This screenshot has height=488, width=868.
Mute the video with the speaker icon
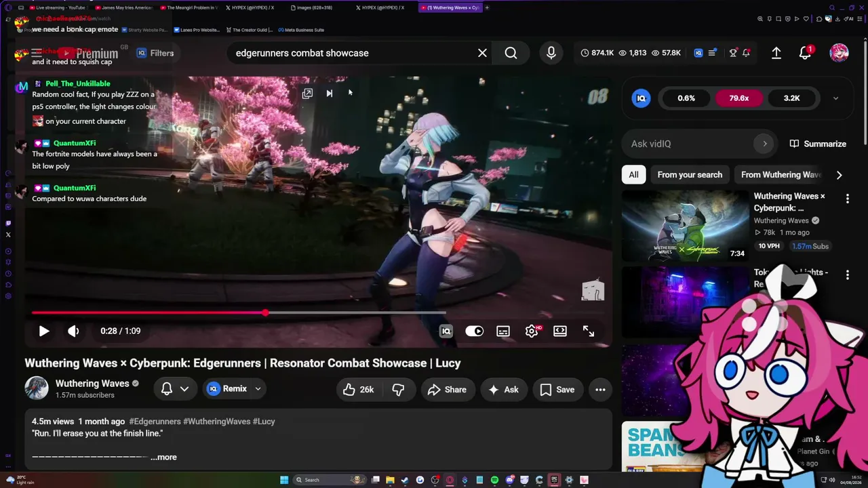73,331
